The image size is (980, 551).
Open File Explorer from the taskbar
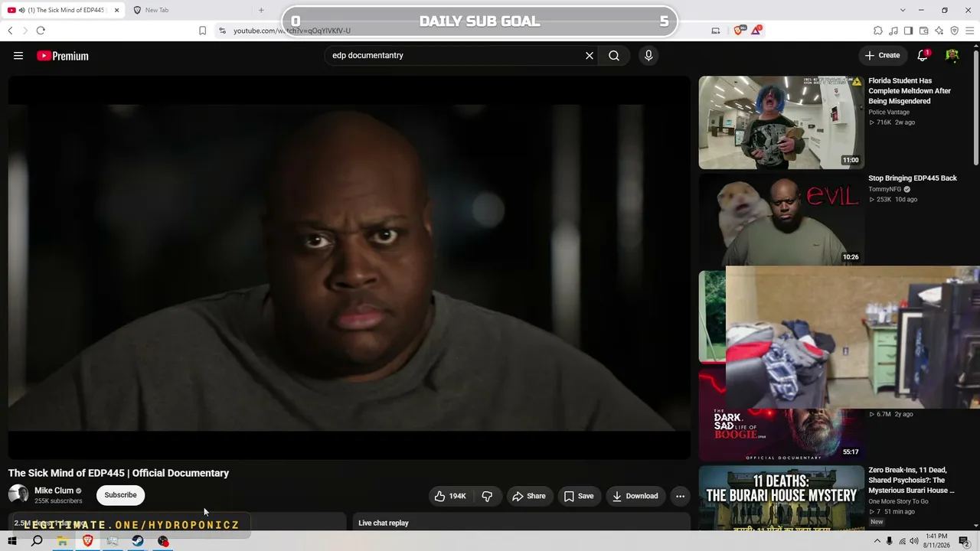[x=62, y=541]
